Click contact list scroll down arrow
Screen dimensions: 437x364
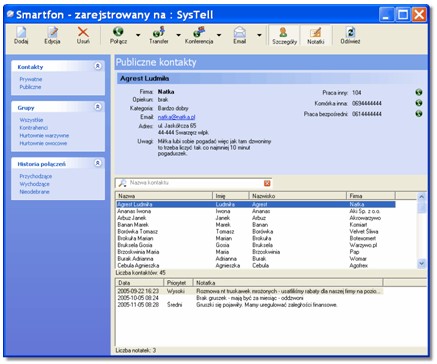[422, 264]
